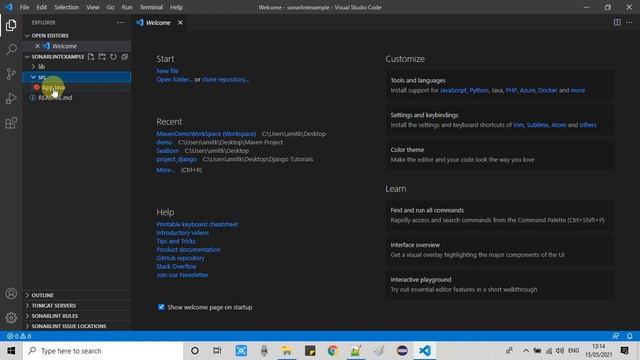Toggle Show welcome page on startup
640x360 pixels.
(161, 307)
